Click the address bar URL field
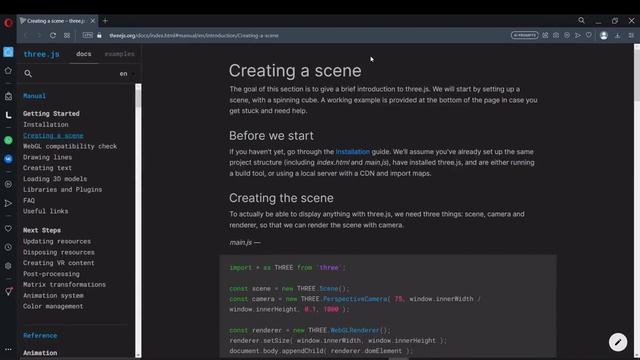640x360 pixels. (x=194, y=36)
